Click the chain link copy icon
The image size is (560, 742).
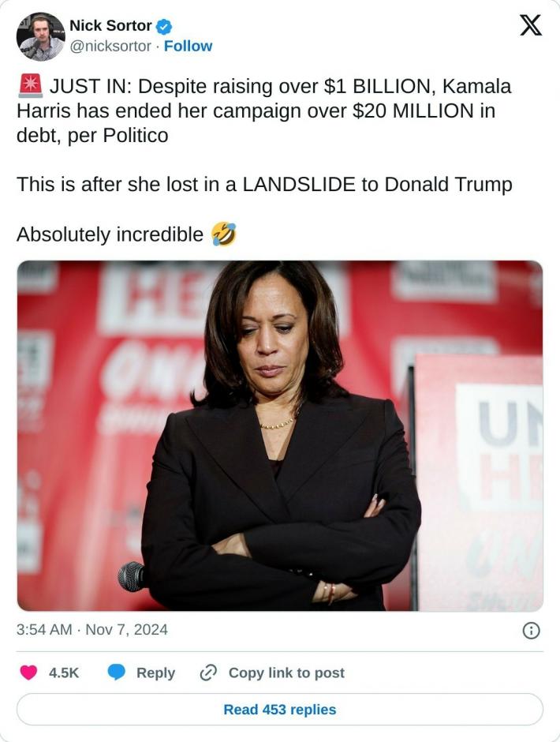(208, 673)
